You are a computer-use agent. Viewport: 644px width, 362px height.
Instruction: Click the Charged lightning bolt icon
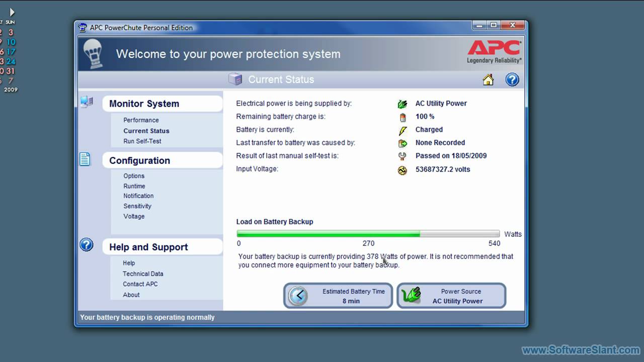[x=403, y=131]
